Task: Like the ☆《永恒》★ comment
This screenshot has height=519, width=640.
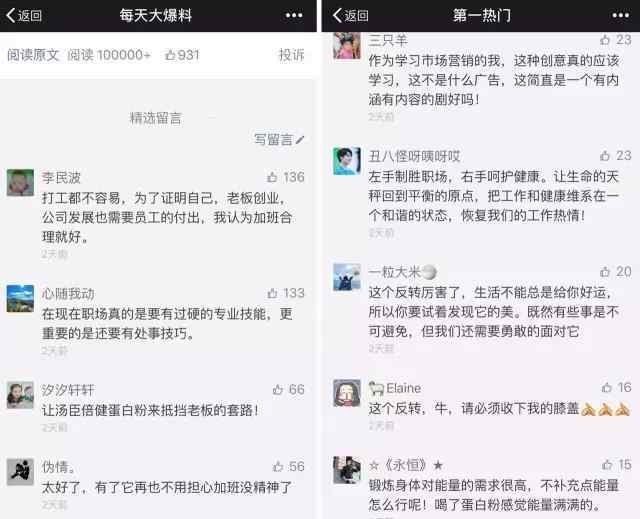Action: tap(607, 464)
